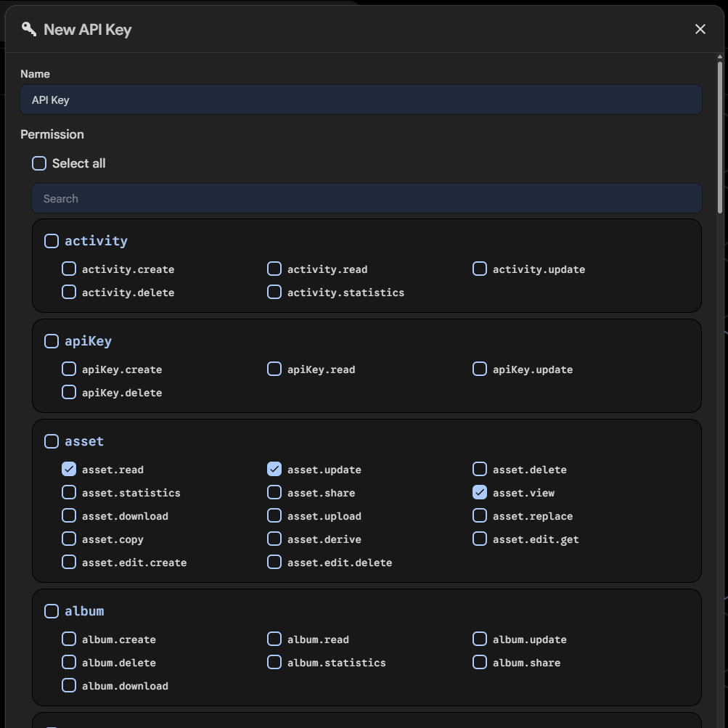Enable asset.delete permission

[x=480, y=470]
